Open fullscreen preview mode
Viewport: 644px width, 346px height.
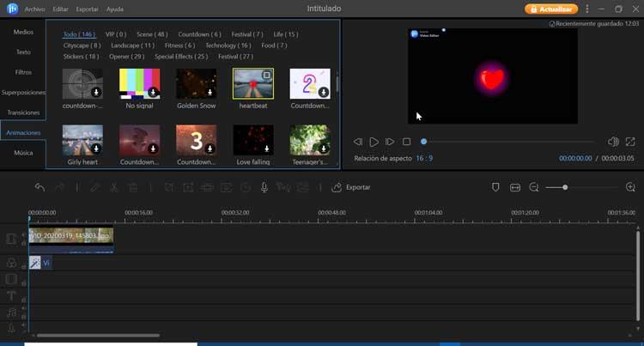click(x=630, y=142)
